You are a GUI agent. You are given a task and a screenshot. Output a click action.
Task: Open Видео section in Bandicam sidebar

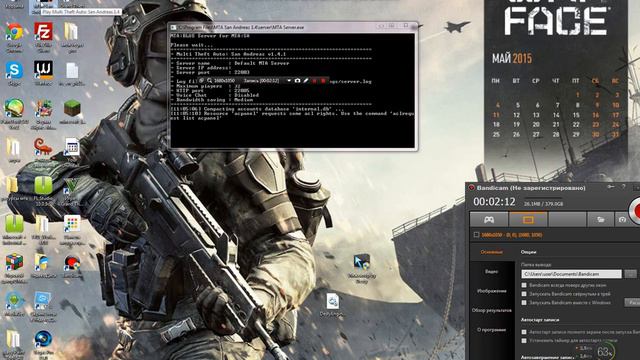pos(491,271)
